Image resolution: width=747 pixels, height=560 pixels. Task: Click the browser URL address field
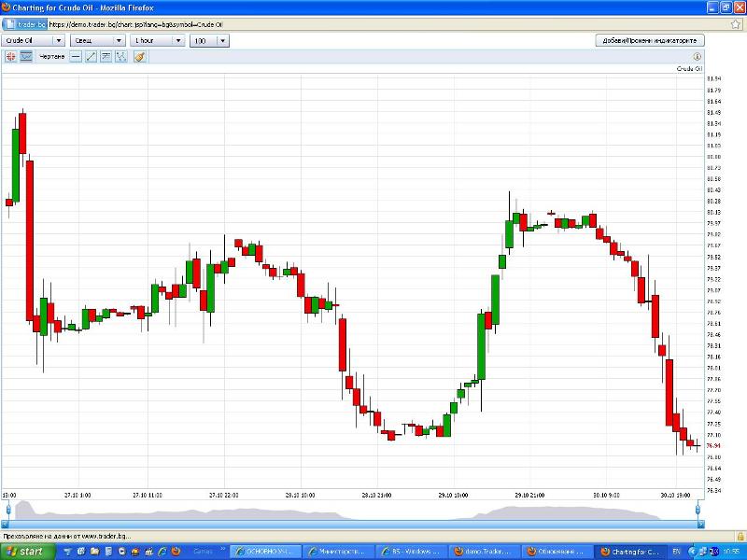pyautogui.click(x=373, y=23)
